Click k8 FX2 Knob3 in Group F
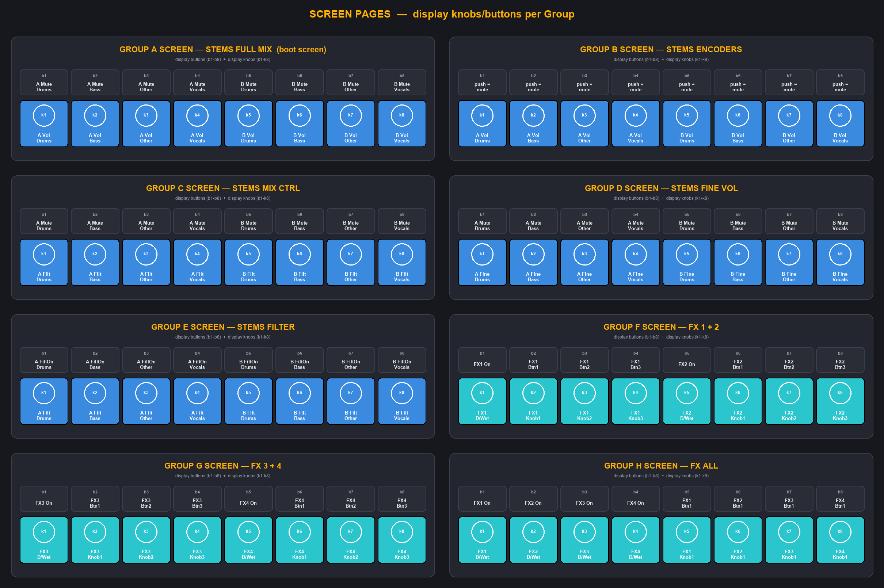Viewport: 884px width, 588px height. pos(840,401)
